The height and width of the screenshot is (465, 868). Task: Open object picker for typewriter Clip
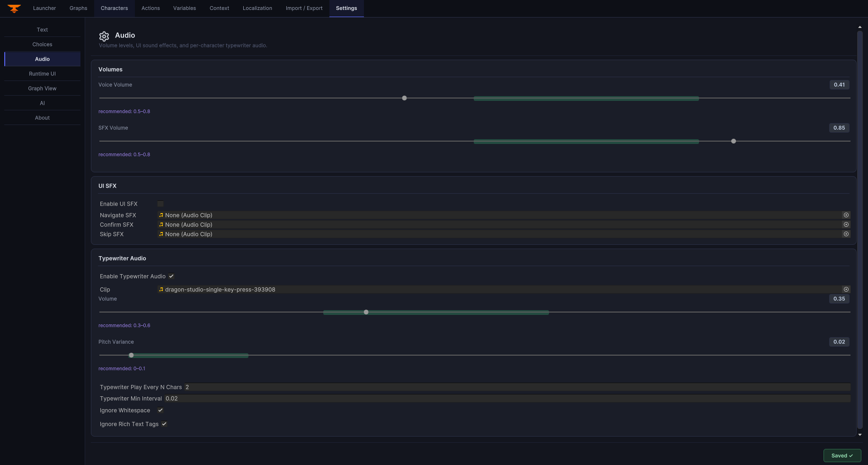click(846, 289)
